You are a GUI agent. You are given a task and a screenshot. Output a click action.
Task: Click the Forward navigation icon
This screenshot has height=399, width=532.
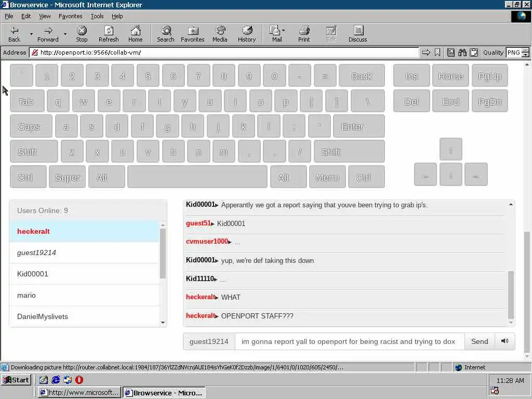(48, 34)
